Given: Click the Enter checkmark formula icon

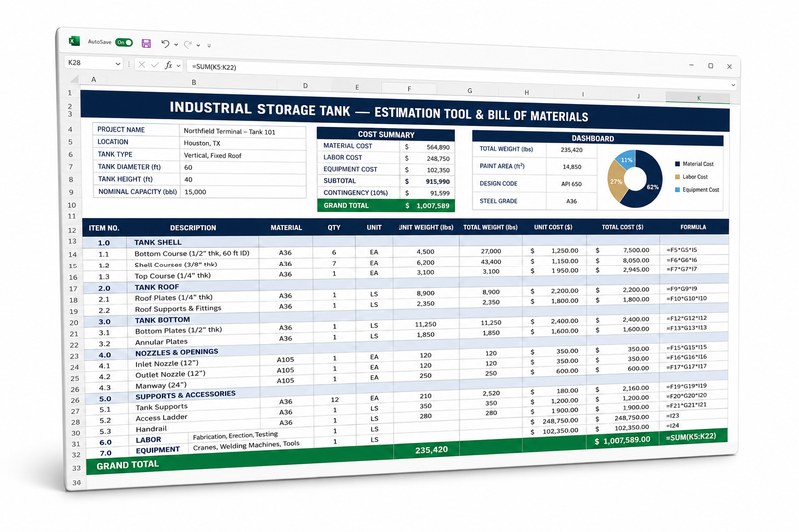Looking at the screenshot, I should 155,65.
